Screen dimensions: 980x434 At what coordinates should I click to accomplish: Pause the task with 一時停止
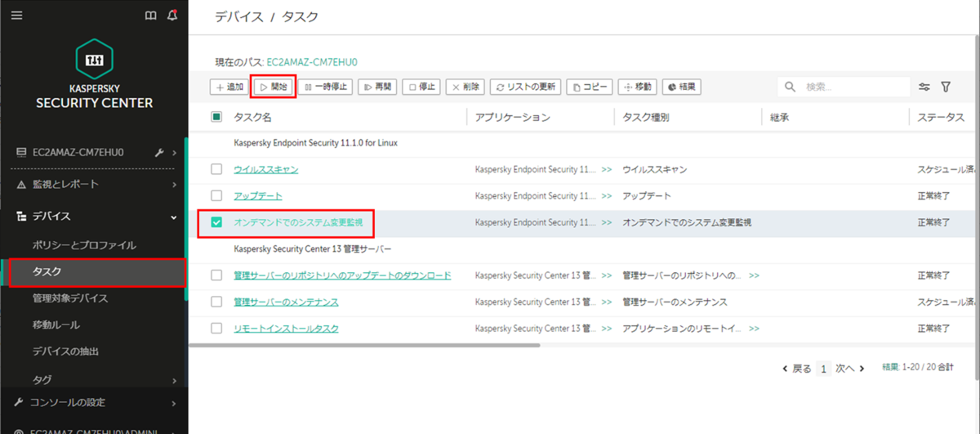click(325, 87)
